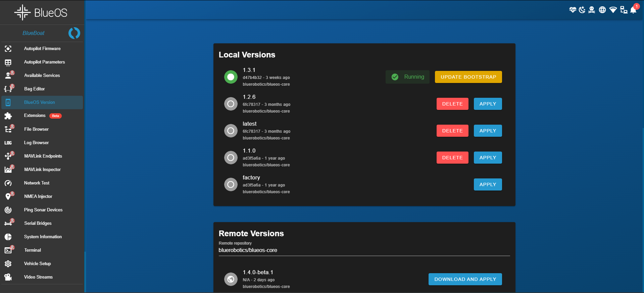Click the Running status chip
The width and height of the screenshot is (644, 293).
(407, 77)
